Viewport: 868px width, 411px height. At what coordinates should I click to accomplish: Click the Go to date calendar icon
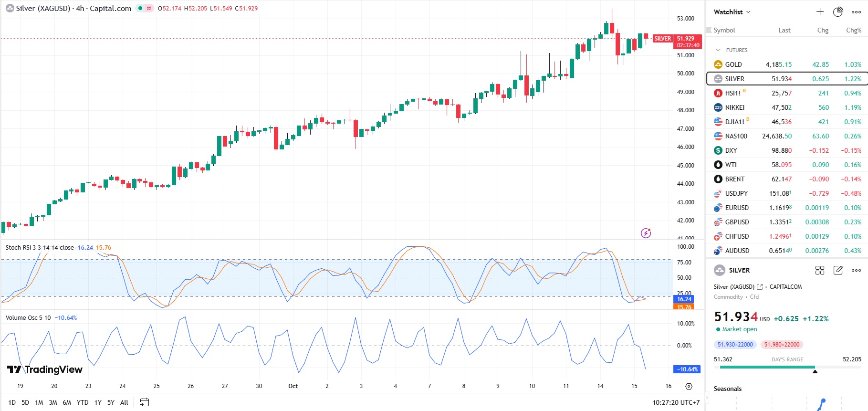tap(145, 402)
